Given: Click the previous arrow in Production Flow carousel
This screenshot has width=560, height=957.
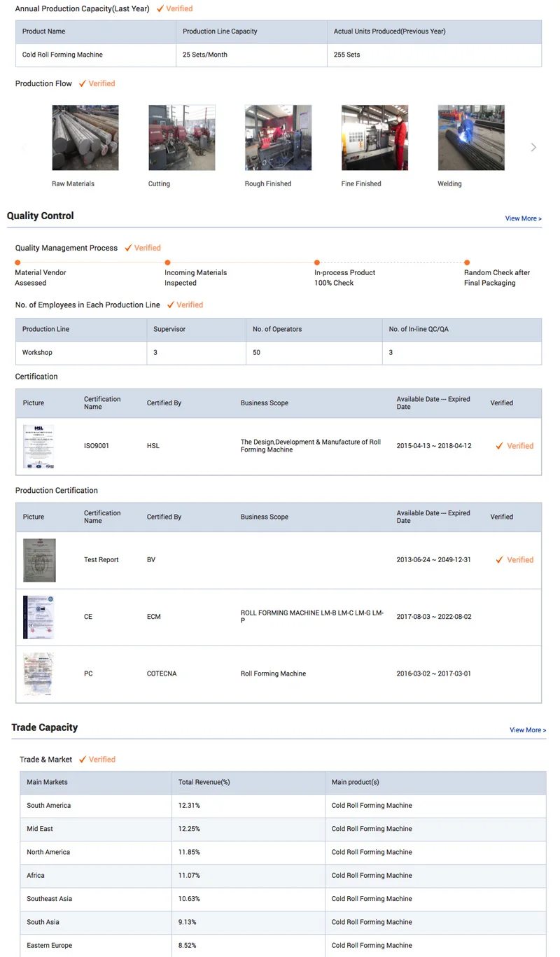Looking at the screenshot, I should (x=24, y=147).
